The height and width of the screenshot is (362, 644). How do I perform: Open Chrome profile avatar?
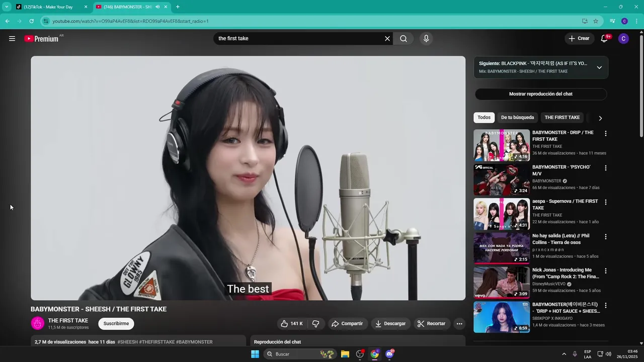coord(624,21)
